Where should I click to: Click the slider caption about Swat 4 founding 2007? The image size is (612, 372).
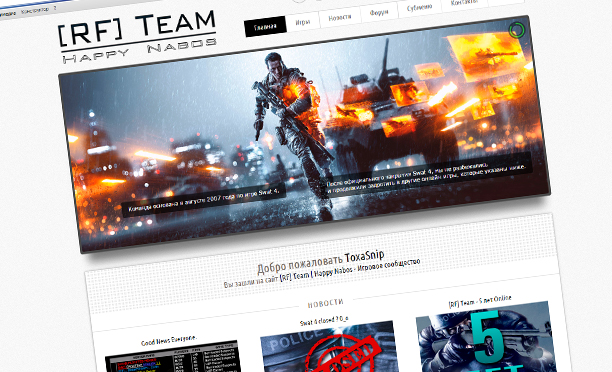[204, 200]
